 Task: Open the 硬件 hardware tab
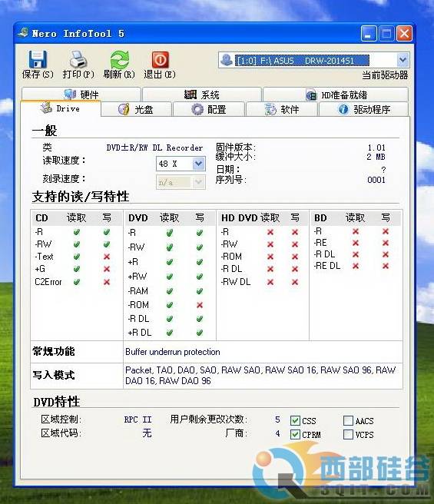tap(81, 94)
